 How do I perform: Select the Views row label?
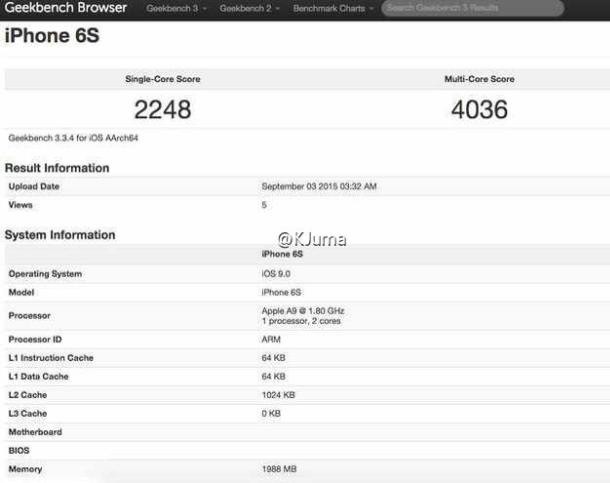coord(20,205)
